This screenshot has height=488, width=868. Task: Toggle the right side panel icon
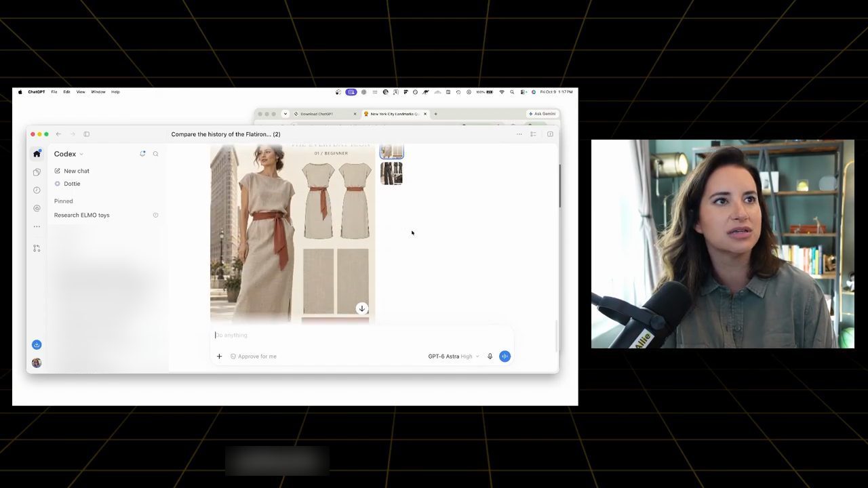tap(550, 134)
